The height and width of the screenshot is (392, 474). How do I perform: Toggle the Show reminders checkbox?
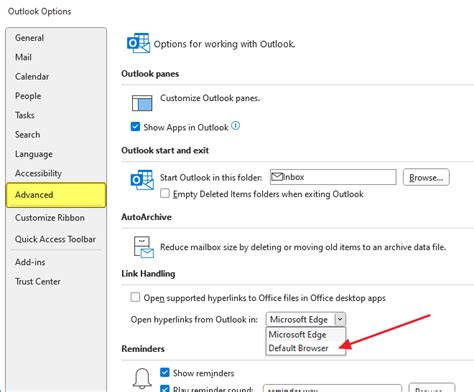(x=165, y=372)
